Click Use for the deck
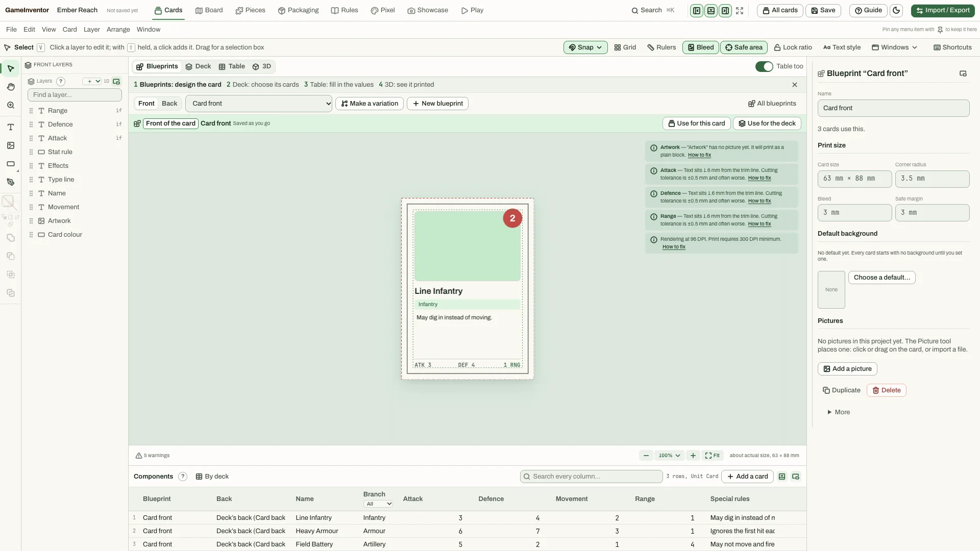This screenshot has height=551, width=980. (767, 123)
